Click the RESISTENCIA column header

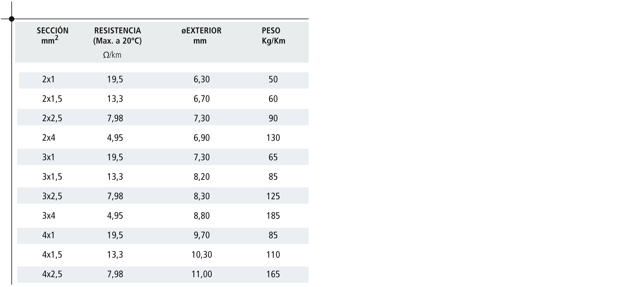[x=117, y=35]
